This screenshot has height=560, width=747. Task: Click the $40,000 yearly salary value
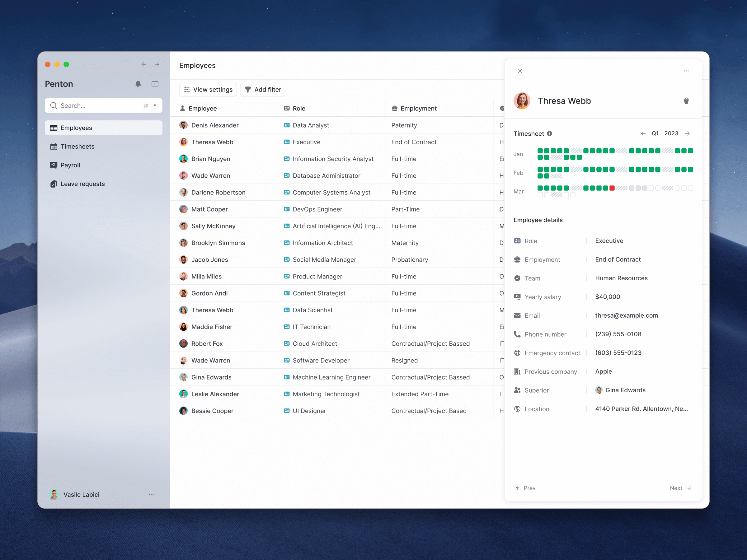tap(607, 297)
